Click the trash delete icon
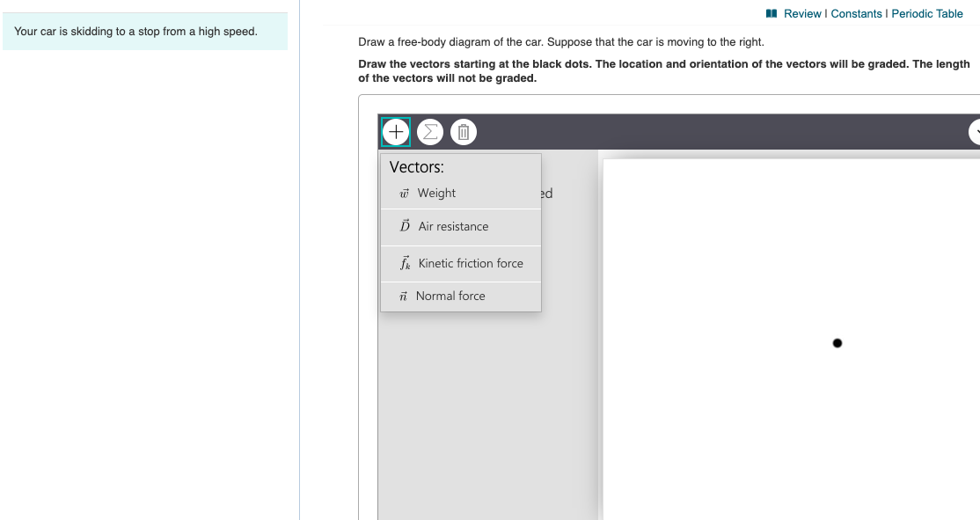The height and width of the screenshot is (520, 980). 463,132
